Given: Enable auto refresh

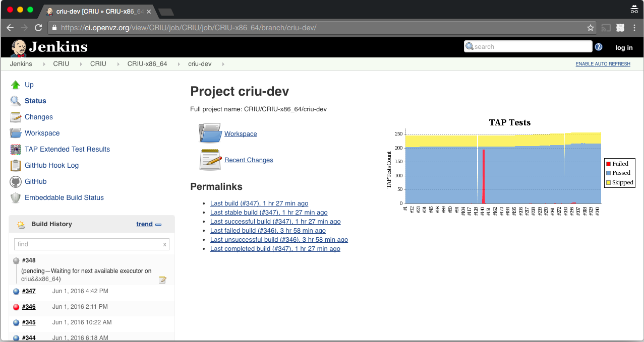Looking at the screenshot, I should click(603, 64).
